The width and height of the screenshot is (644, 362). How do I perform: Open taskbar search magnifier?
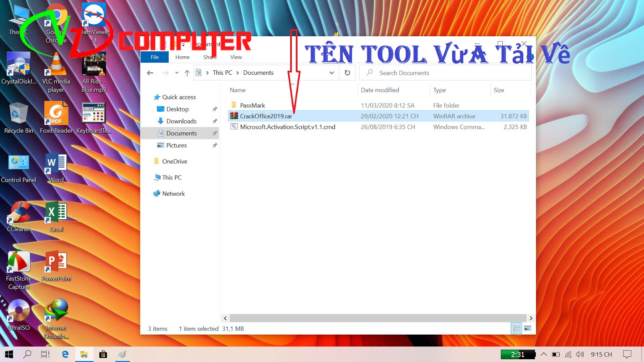click(27, 354)
